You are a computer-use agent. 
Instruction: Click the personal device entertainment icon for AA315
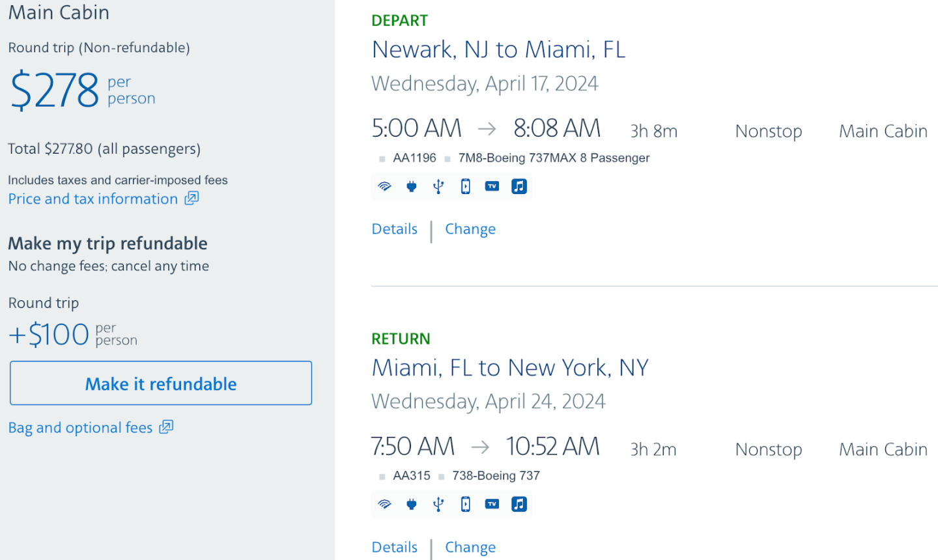pos(466,504)
